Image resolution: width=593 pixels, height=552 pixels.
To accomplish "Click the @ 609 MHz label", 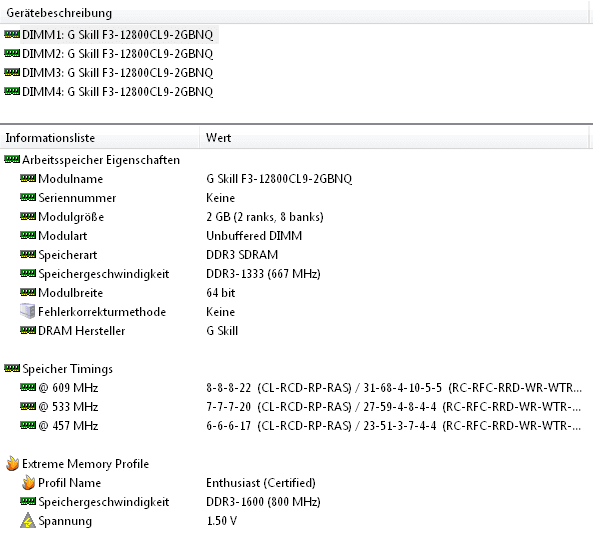I will pyautogui.click(x=68, y=388).
